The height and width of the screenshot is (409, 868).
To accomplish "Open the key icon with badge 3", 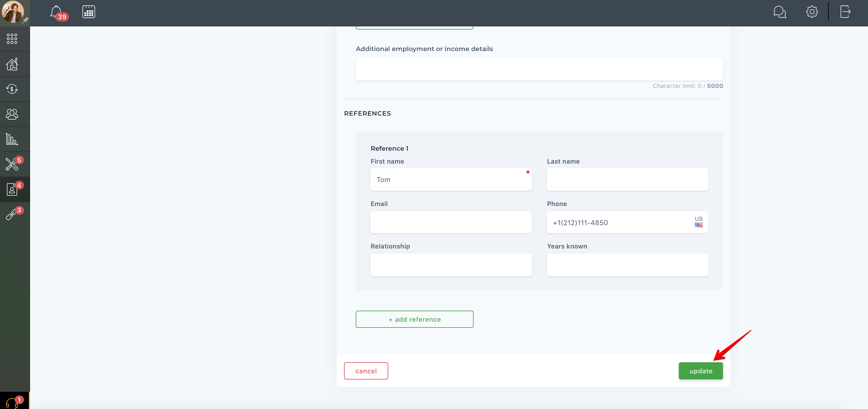I will coord(14,214).
